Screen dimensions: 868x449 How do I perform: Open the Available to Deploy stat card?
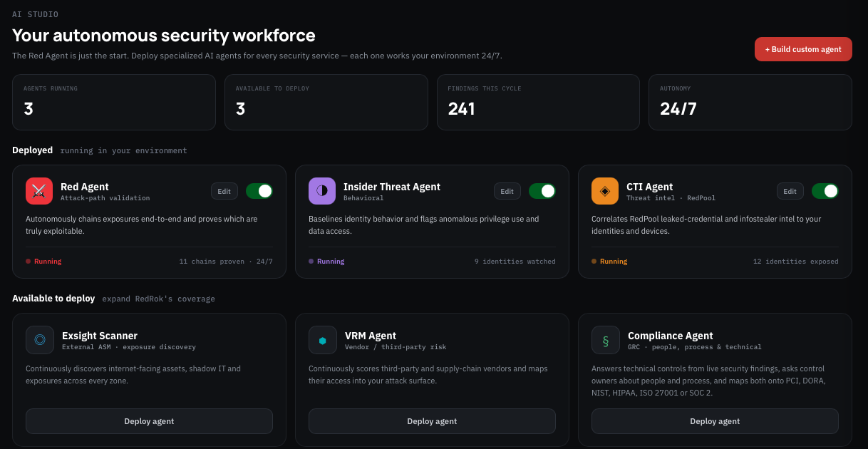tap(326, 102)
